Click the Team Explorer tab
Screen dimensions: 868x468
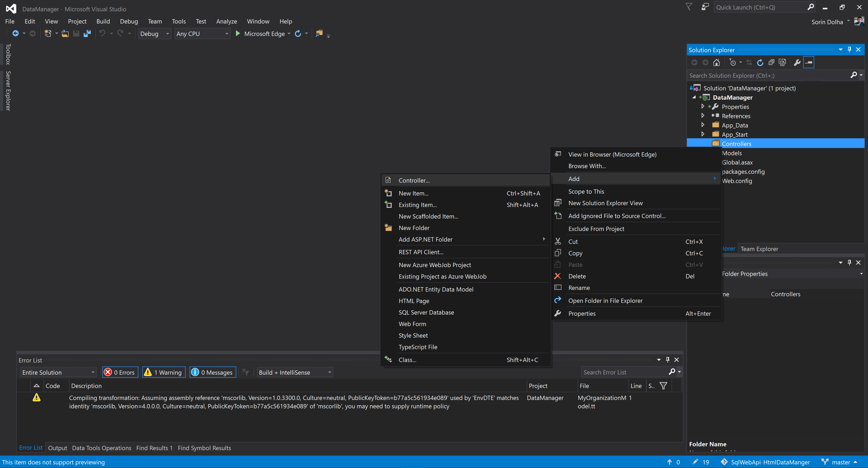(x=759, y=249)
